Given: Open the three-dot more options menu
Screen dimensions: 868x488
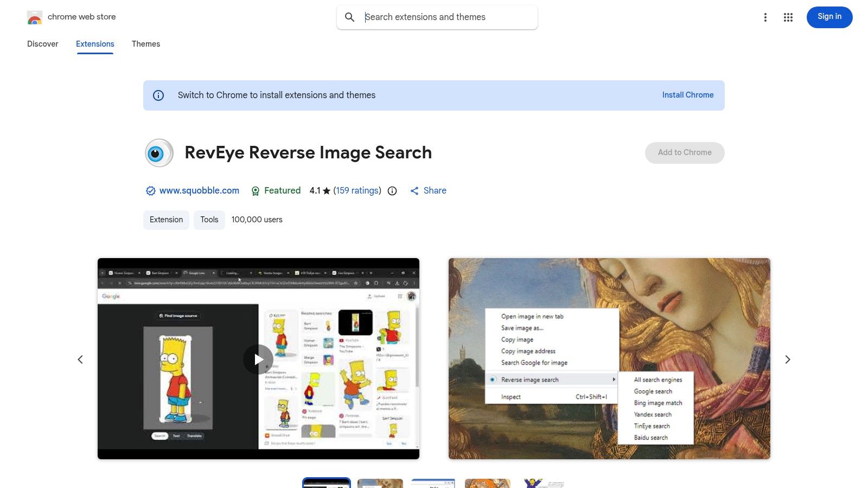Looking at the screenshot, I should tap(765, 17).
